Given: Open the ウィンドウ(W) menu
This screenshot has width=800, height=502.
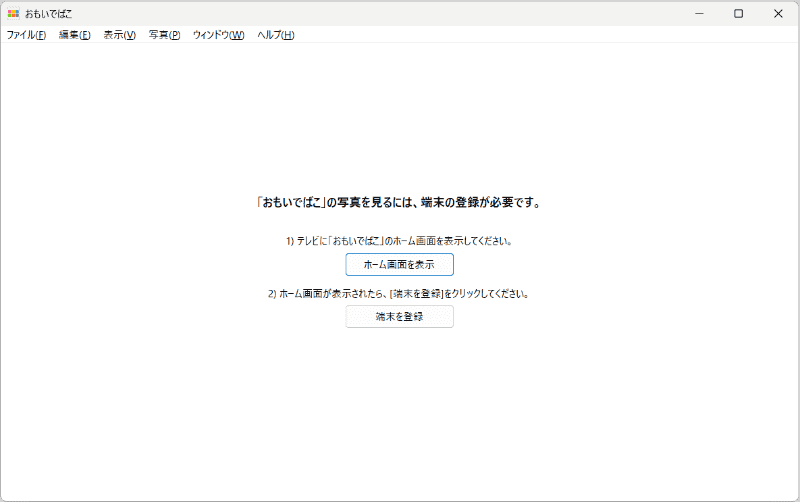Looking at the screenshot, I should click(218, 35).
